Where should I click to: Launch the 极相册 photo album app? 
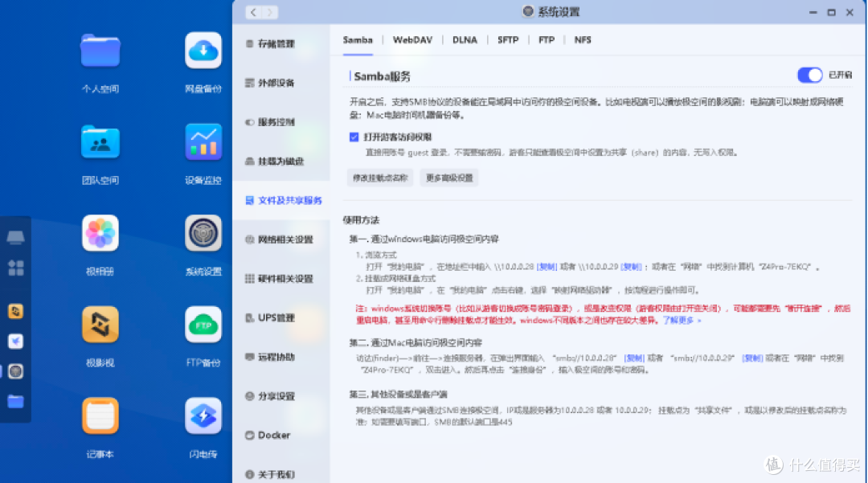(x=100, y=233)
